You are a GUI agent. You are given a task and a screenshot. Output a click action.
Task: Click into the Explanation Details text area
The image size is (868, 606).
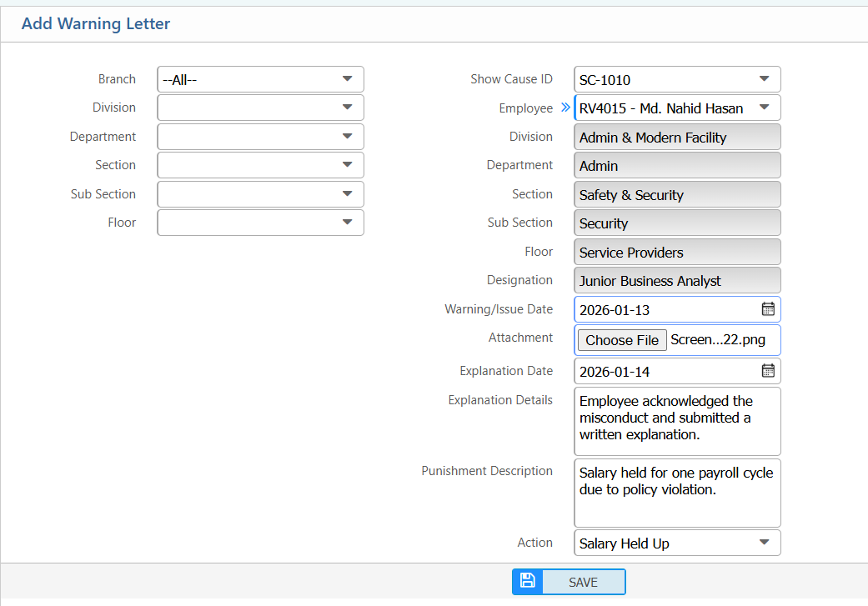(677, 421)
